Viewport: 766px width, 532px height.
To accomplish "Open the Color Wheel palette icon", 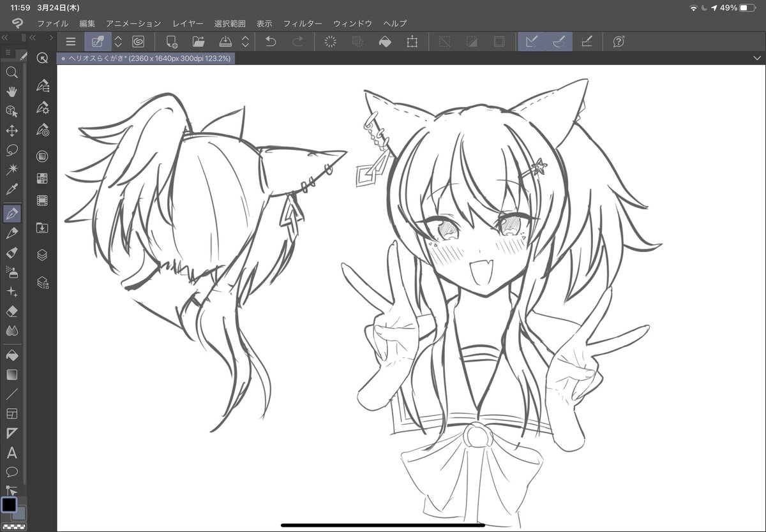I will pyautogui.click(x=43, y=156).
